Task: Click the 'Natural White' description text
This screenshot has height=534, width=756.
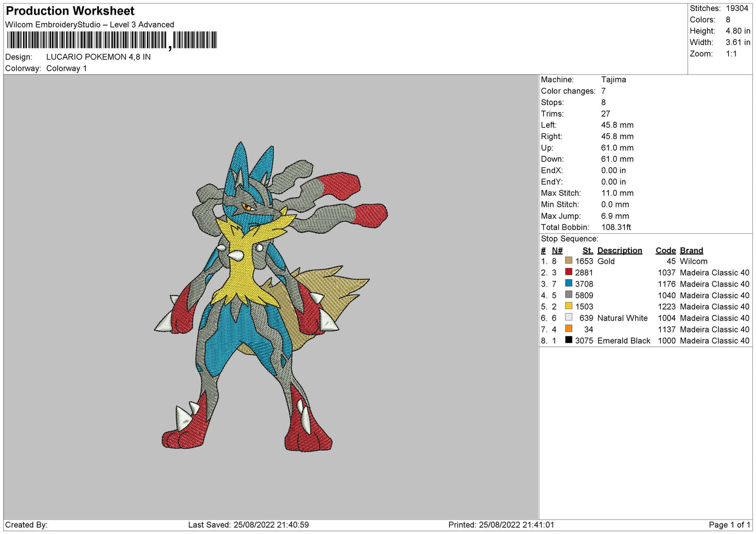Action: (623, 319)
